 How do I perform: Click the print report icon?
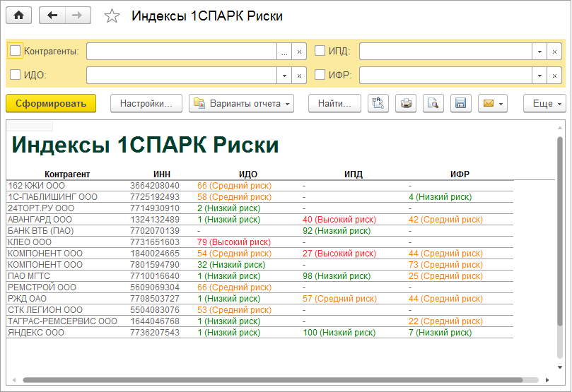tap(406, 103)
